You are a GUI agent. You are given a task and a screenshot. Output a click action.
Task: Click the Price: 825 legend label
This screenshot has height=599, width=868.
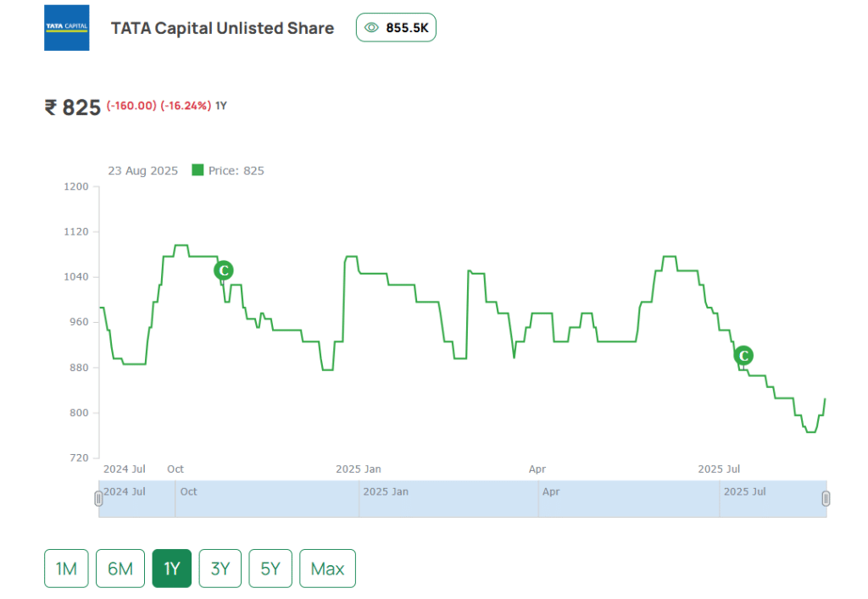pos(236,170)
